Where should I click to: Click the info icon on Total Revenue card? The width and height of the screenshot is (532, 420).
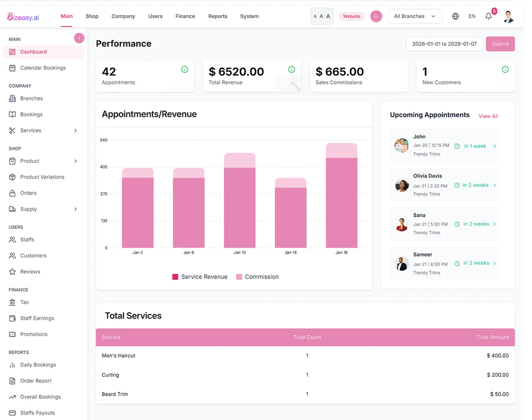291,69
